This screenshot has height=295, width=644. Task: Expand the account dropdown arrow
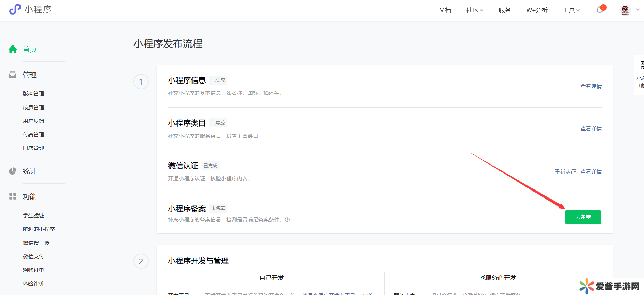[x=638, y=10]
